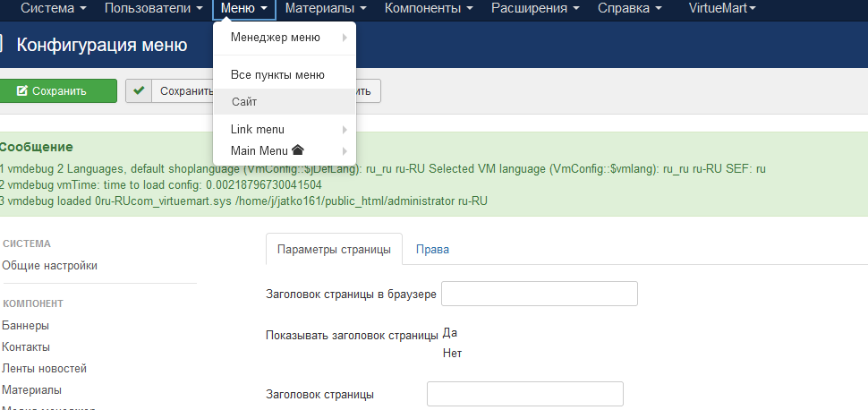Open the VirtueMart dropdown menu
Screen dimensions: 868x410
click(x=722, y=9)
